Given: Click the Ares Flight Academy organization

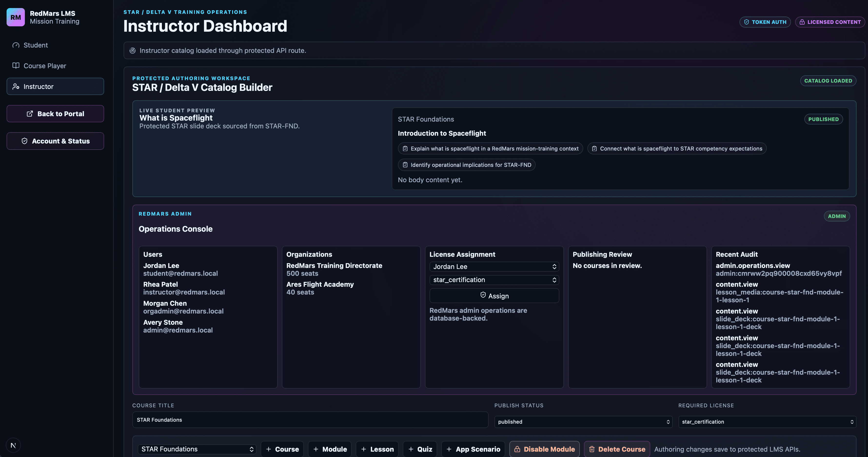Looking at the screenshot, I should coord(320,284).
